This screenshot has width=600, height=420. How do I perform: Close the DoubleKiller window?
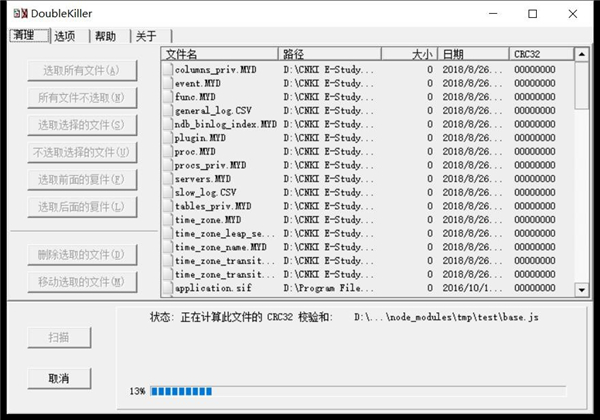(x=572, y=14)
